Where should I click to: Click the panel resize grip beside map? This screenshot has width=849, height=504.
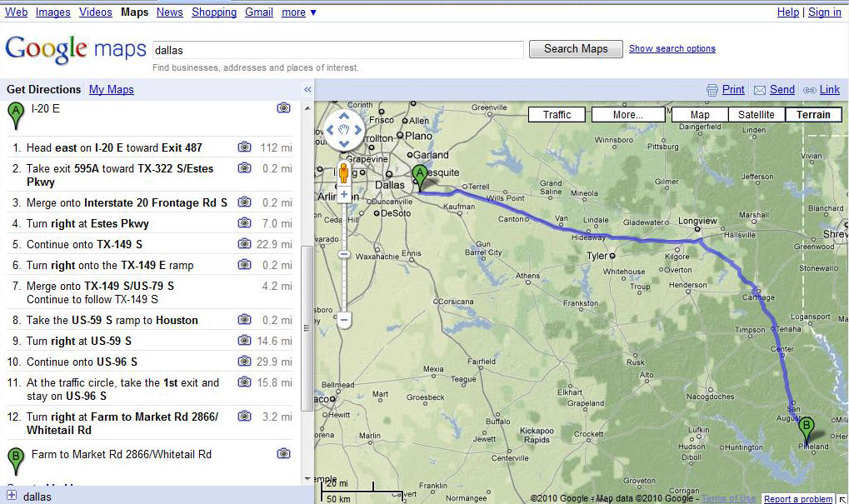pyautogui.click(x=307, y=328)
